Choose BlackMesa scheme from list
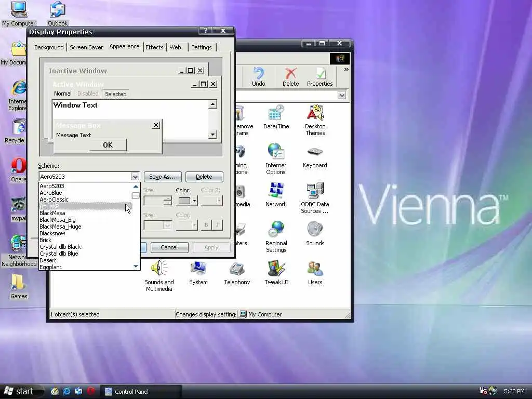532x399 pixels. click(85, 213)
